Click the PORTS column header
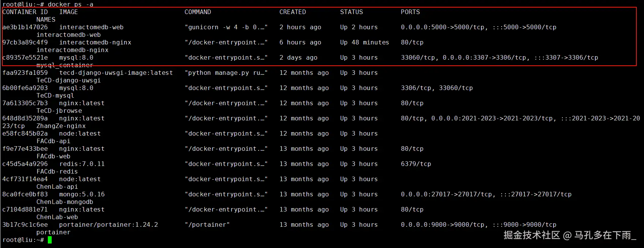The width and height of the screenshot is (644, 248). 410,12
